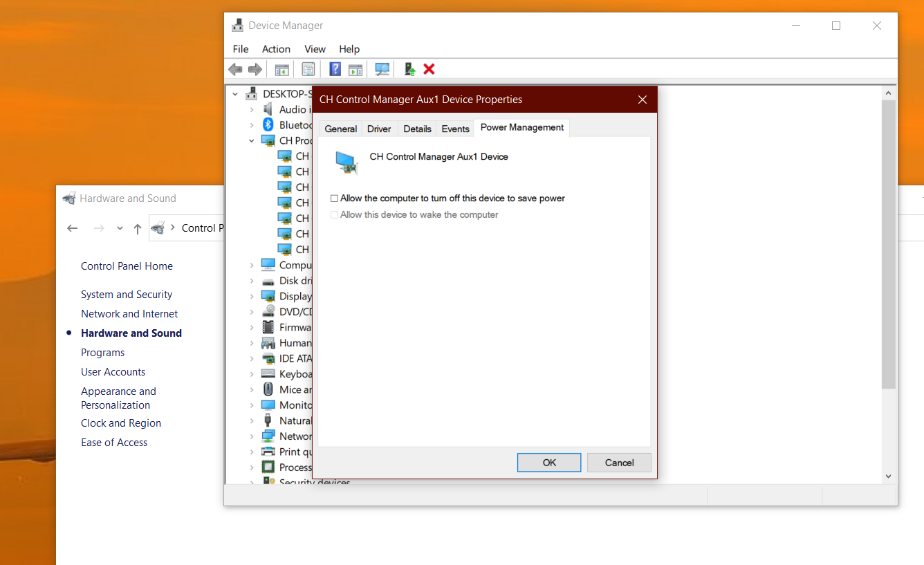Screen dimensions: 924x565
Task: Click Cancel in the device properties dialog
Action: [x=619, y=463]
